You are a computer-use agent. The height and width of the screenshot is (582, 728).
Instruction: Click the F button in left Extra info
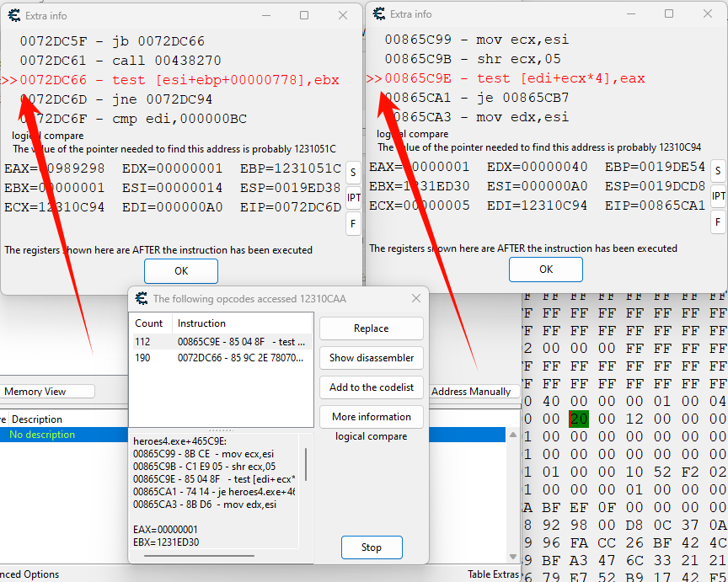pos(353,224)
